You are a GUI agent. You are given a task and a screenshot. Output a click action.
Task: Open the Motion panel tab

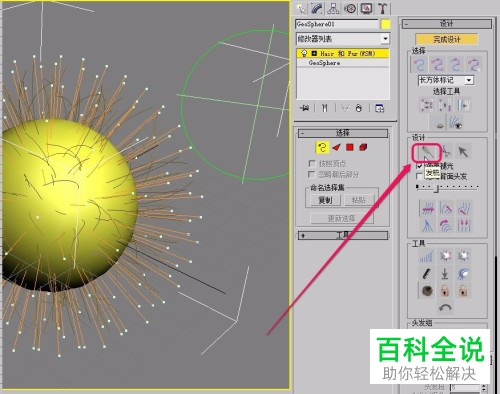pos(350,8)
